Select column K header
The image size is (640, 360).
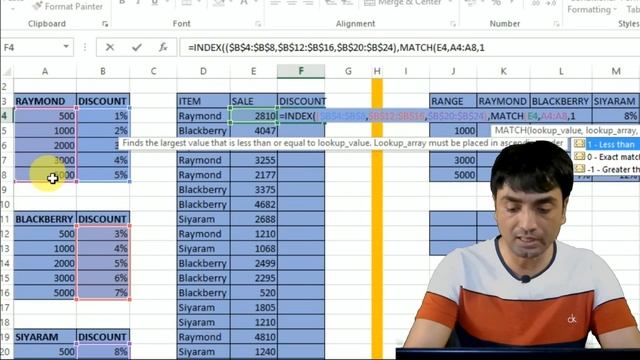pos(503,71)
